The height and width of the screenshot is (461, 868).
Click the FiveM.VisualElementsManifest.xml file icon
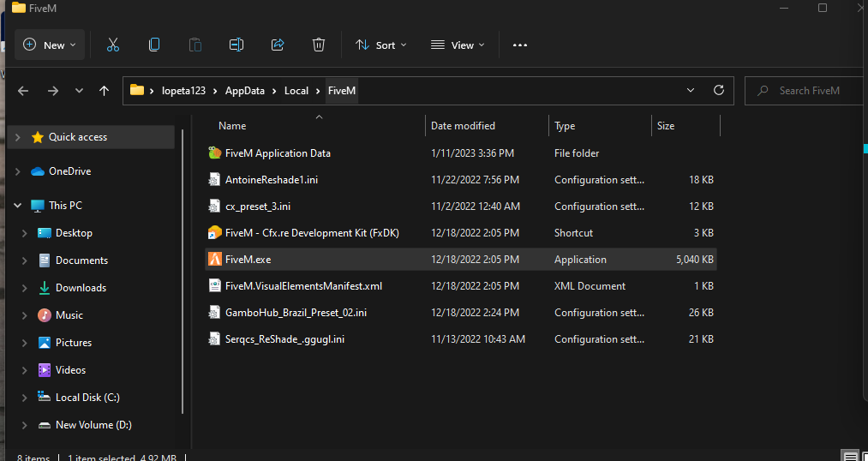tap(214, 285)
